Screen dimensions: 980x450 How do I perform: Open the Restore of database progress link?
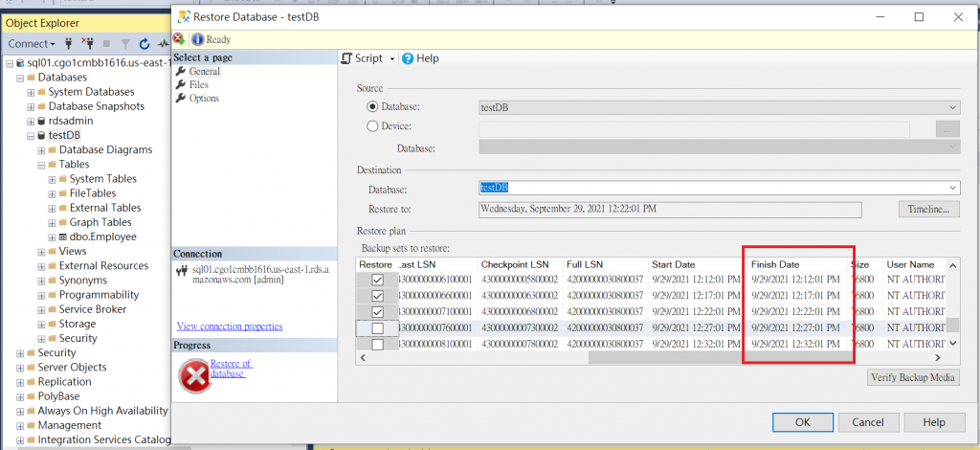point(232,369)
